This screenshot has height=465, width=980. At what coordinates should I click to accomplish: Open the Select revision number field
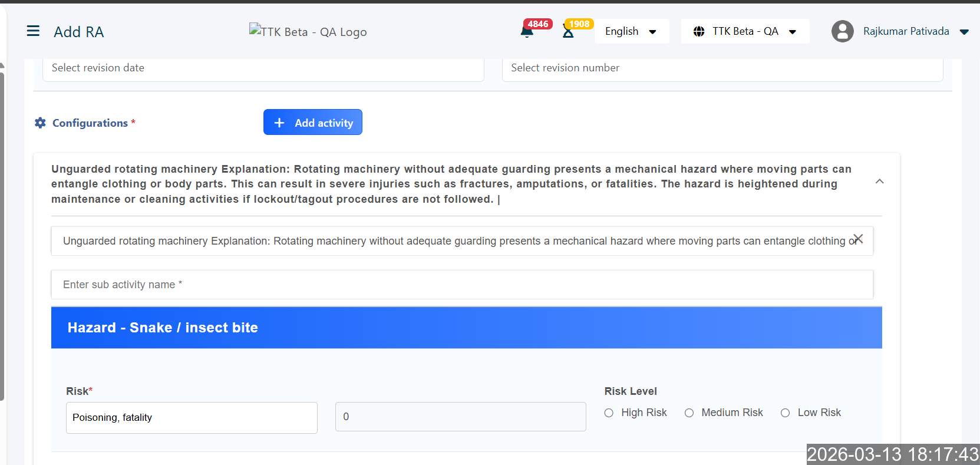point(722,68)
